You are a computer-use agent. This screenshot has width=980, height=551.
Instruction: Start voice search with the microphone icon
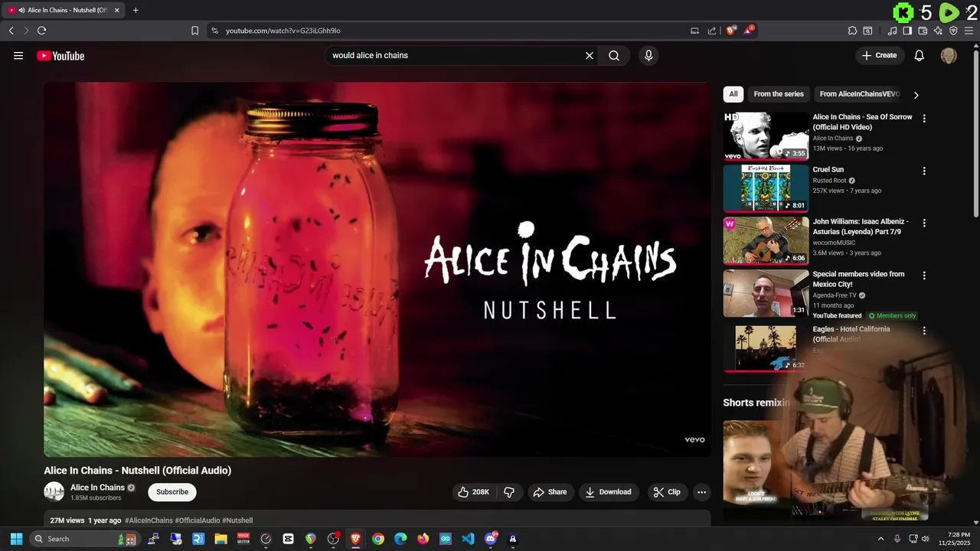[648, 55]
